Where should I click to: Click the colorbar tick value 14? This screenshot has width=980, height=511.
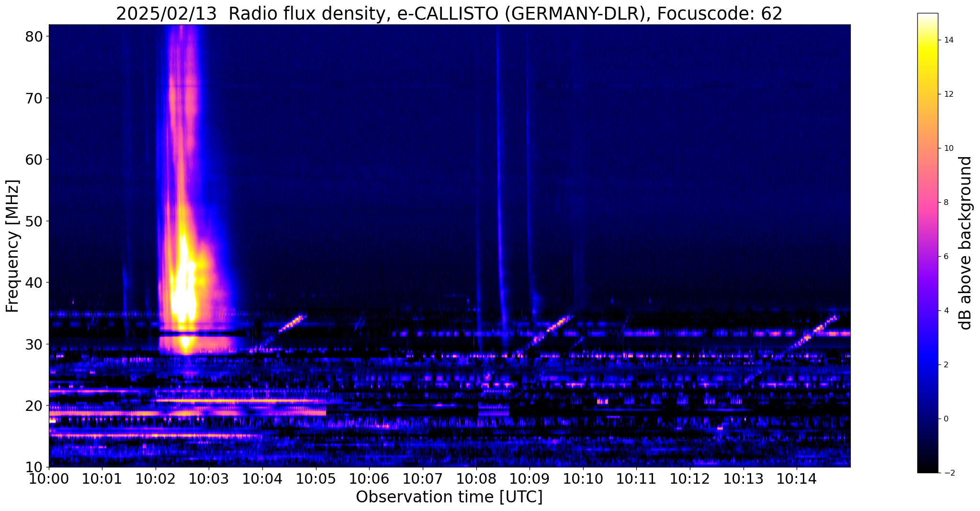click(x=948, y=40)
